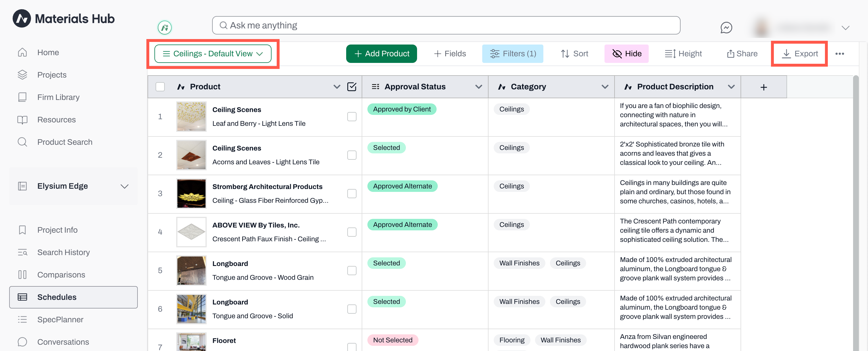
Task: Toggle the Hide fields button
Action: (x=626, y=54)
